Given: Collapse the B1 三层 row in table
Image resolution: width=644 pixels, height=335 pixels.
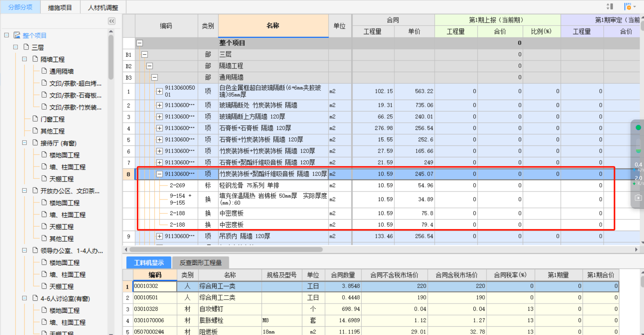Looking at the screenshot, I should tap(145, 55).
